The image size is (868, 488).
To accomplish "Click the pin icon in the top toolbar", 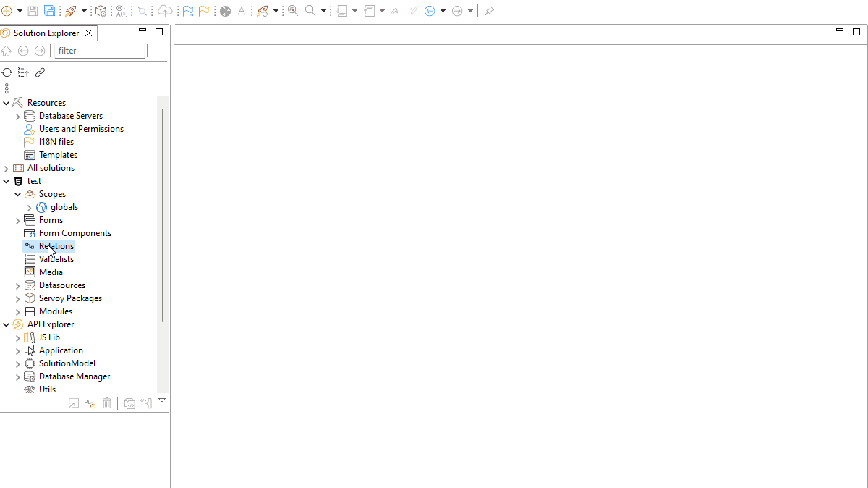I will [x=490, y=11].
